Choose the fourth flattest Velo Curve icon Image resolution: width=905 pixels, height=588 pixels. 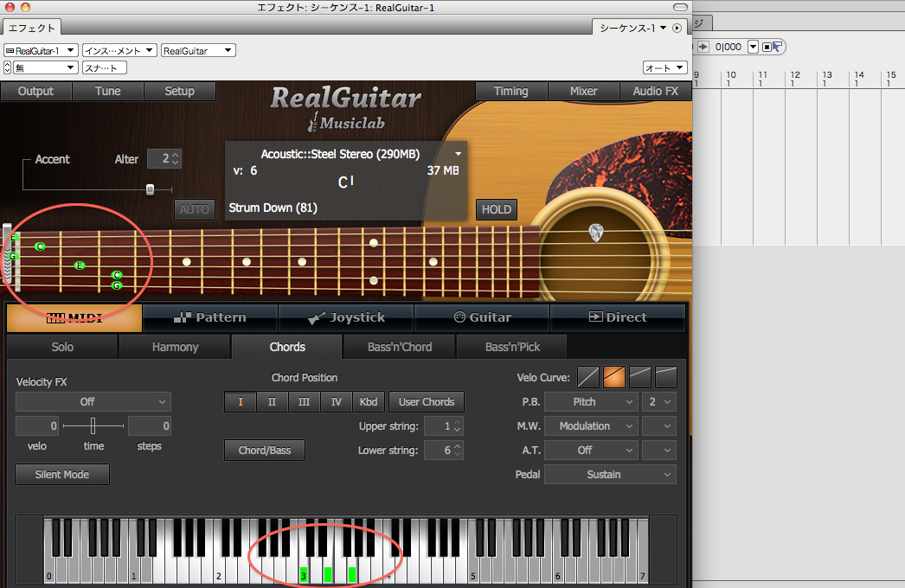tap(665, 377)
